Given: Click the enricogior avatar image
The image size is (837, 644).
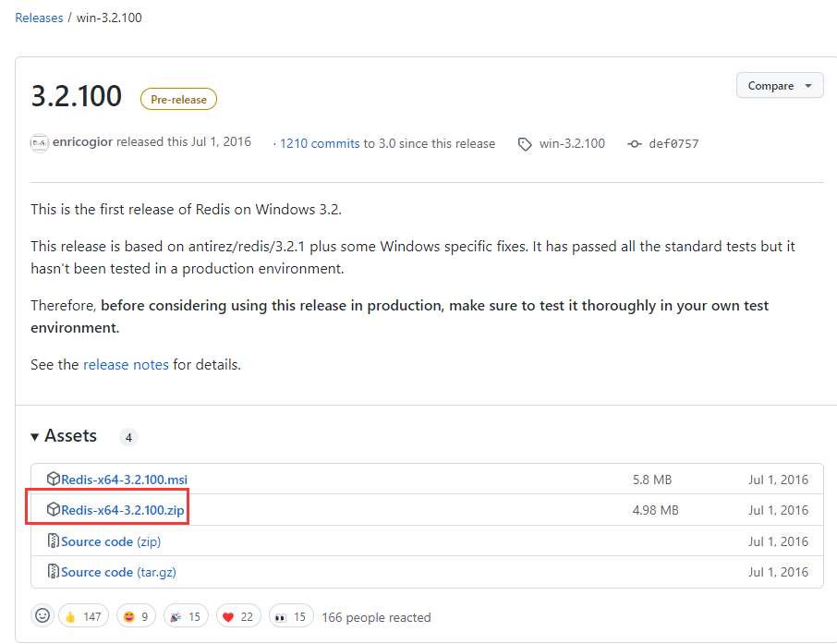Looking at the screenshot, I should 39,143.
